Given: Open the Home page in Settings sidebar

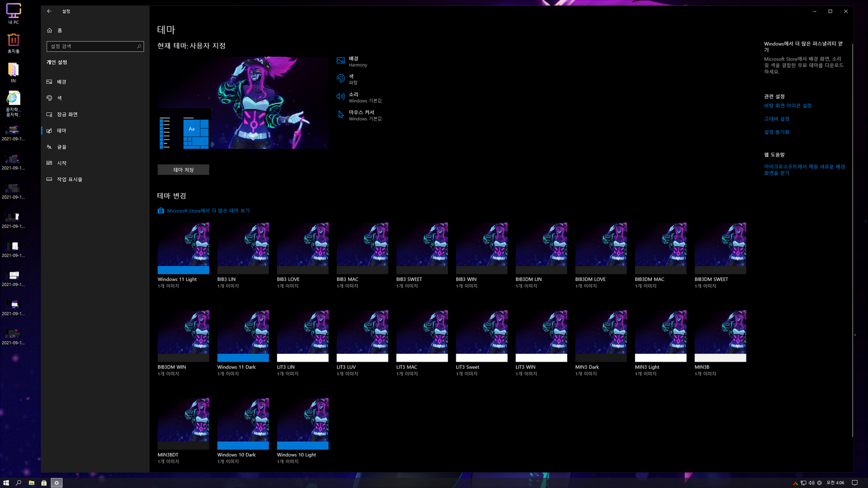Looking at the screenshot, I should click(x=95, y=30).
